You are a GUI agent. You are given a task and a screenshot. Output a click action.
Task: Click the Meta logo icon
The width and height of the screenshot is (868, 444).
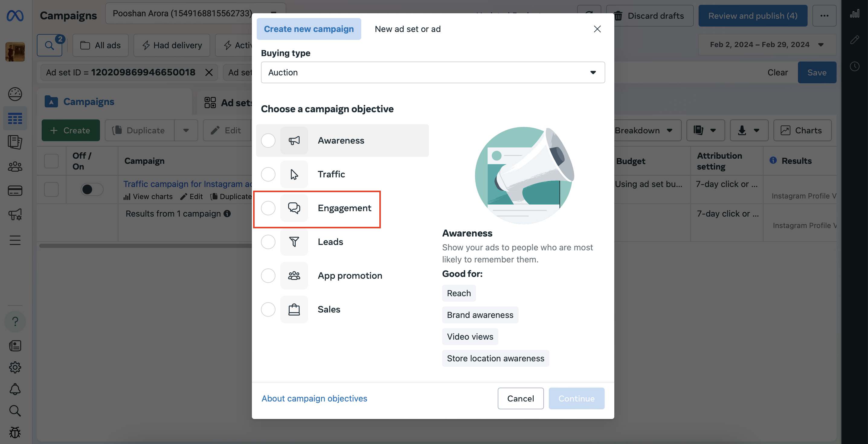pos(15,15)
